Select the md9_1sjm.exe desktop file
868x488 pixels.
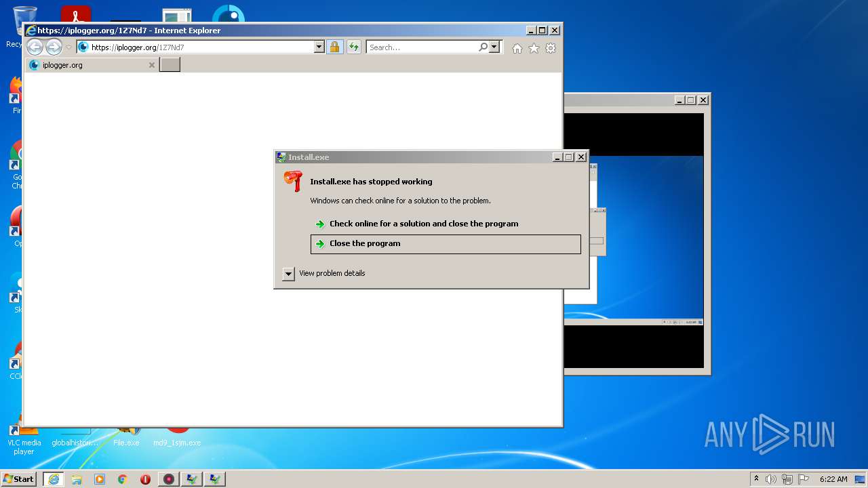click(177, 437)
